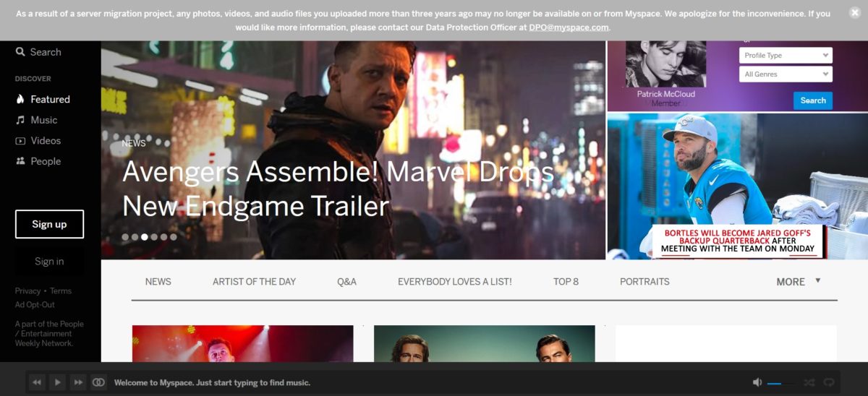Screen dimensions: 868x396
Task: Click the Patrick McCloud name
Action: (x=665, y=94)
